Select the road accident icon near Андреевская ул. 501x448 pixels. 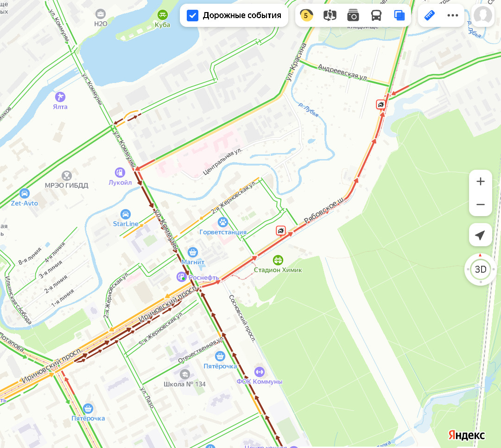(381, 104)
